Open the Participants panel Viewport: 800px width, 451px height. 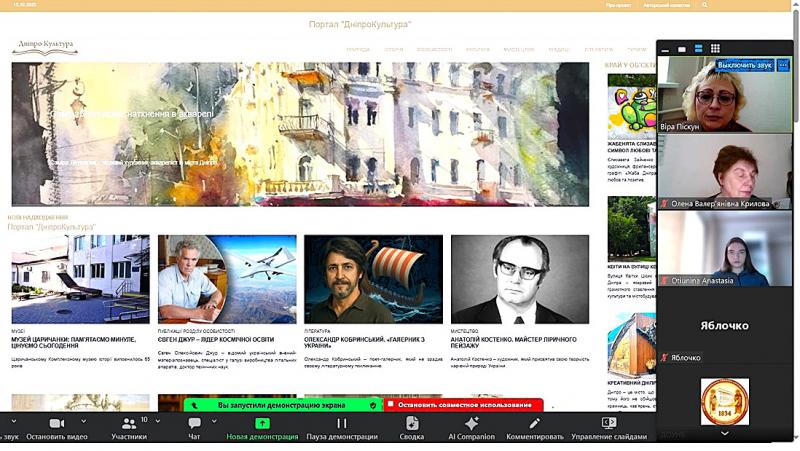(128, 424)
